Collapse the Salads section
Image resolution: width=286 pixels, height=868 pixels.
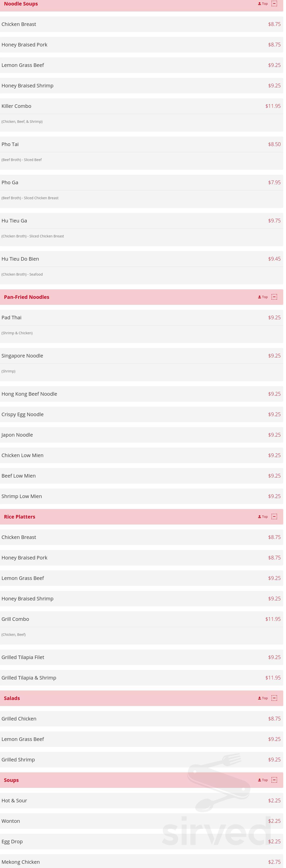coord(274,698)
